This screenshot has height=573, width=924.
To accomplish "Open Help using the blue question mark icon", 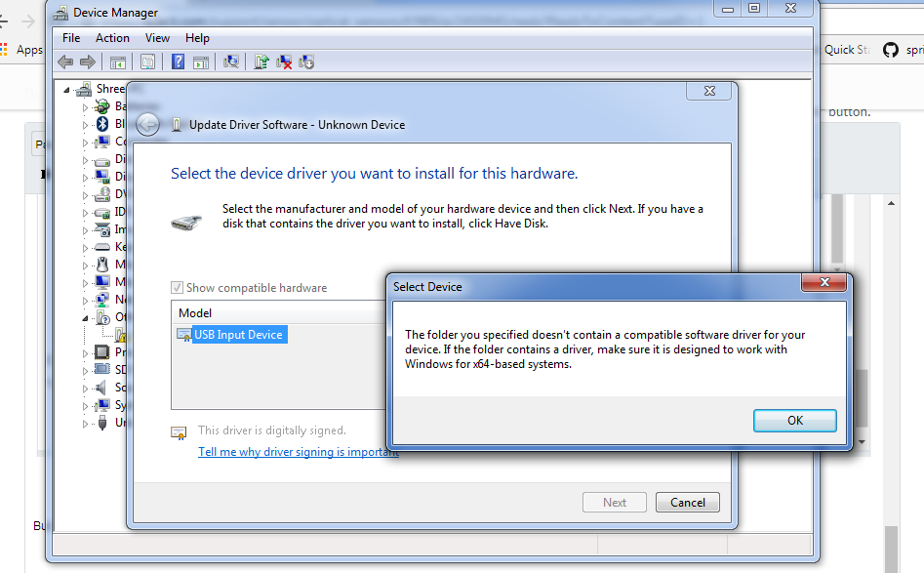I will pyautogui.click(x=177, y=61).
